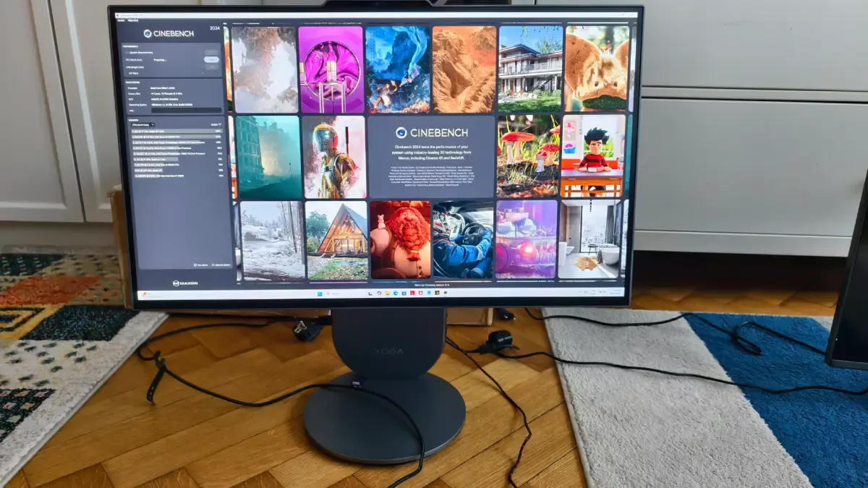The width and height of the screenshot is (868, 488).
Task: Expand the Details dropdown in Ranking
Action: 214,125
